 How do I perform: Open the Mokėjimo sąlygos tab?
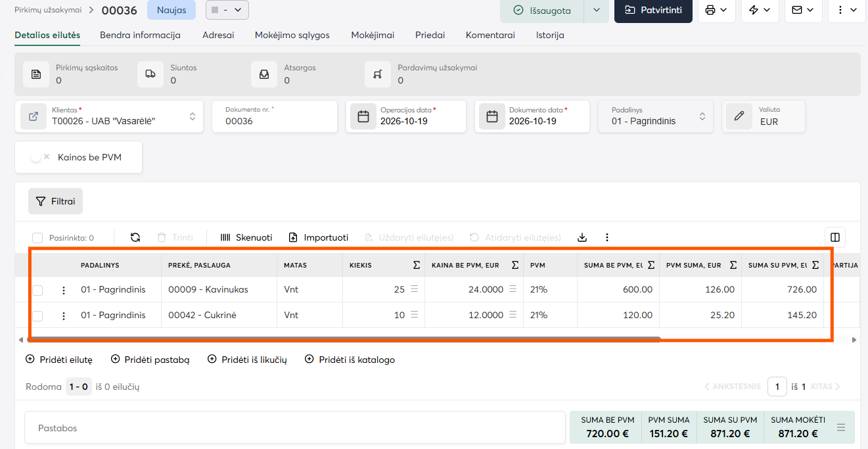(x=292, y=35)
